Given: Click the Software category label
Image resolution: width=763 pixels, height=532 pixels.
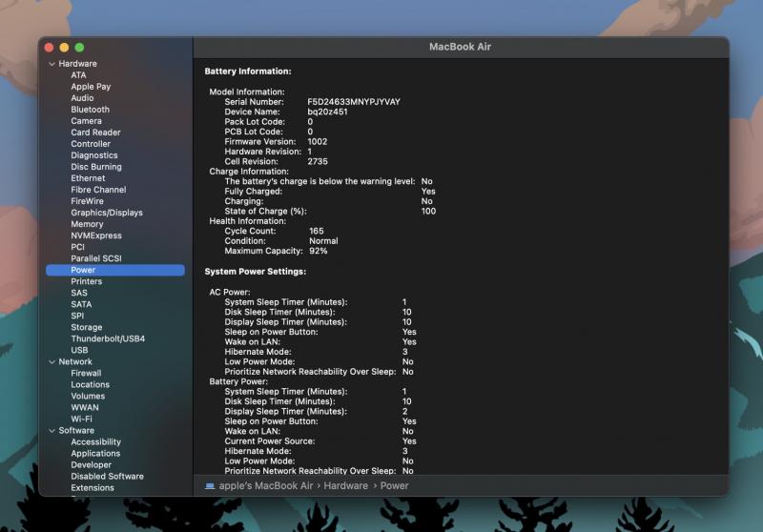Looking at the screenshot, I should tap(76, 431).
